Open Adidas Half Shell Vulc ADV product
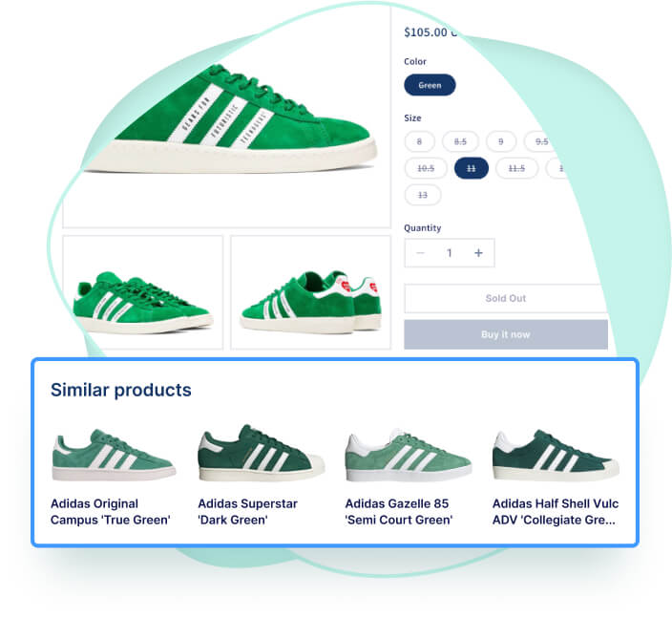The height and width of the screenshot is (618, 672). pos(556,512)
